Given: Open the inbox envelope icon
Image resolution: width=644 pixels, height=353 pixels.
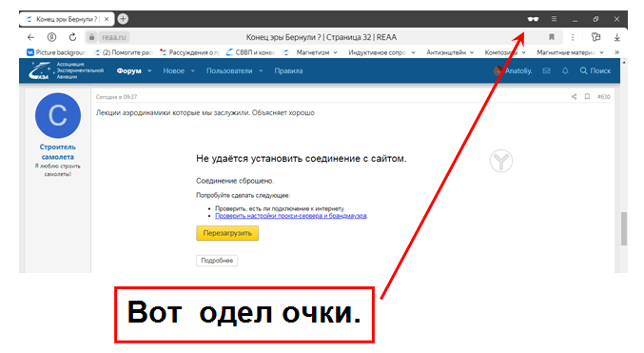Looking at the screenshot, I should [546, 70].
